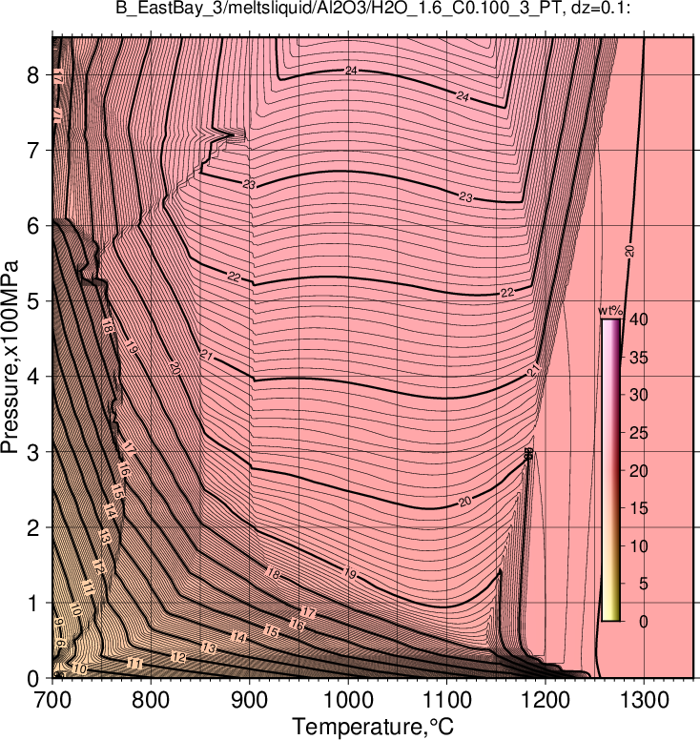Click the vertical '20' contour label near 1300°C

(629, 251)
